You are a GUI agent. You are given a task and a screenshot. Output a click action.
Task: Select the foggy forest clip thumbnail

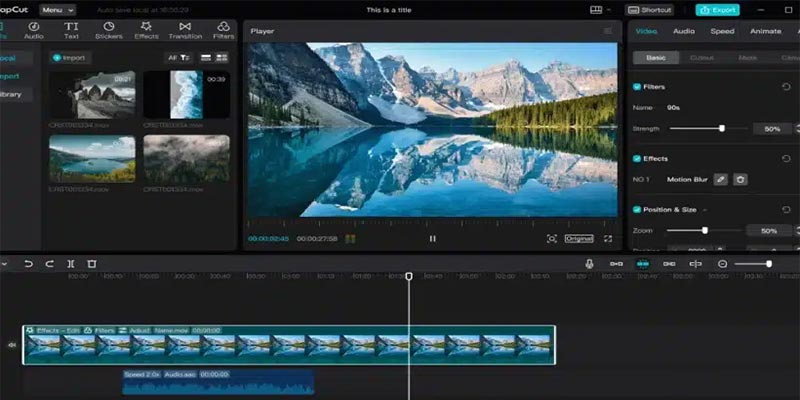click(186, 159)
